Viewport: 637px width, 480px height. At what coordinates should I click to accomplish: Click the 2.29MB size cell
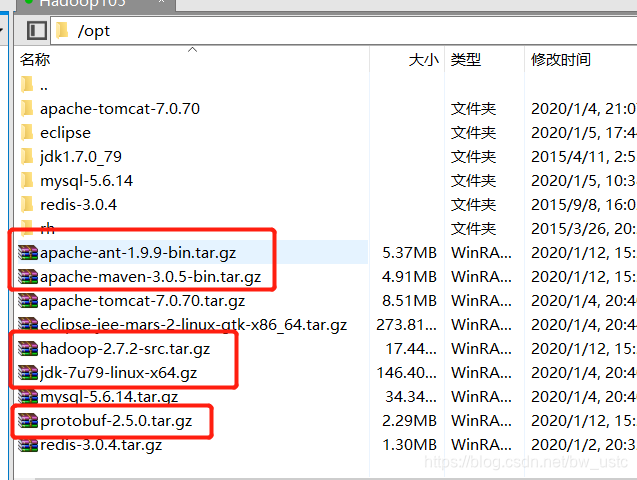point(410,420)
